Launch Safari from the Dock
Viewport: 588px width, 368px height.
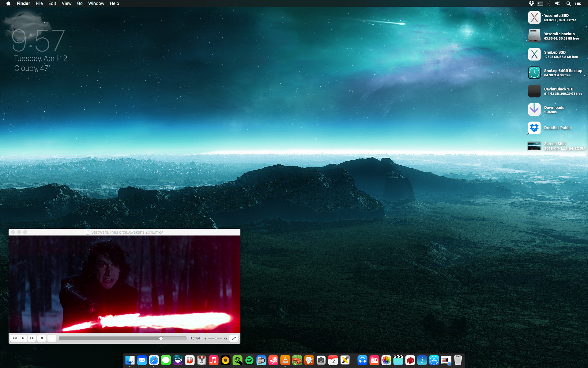coord(154,360)
